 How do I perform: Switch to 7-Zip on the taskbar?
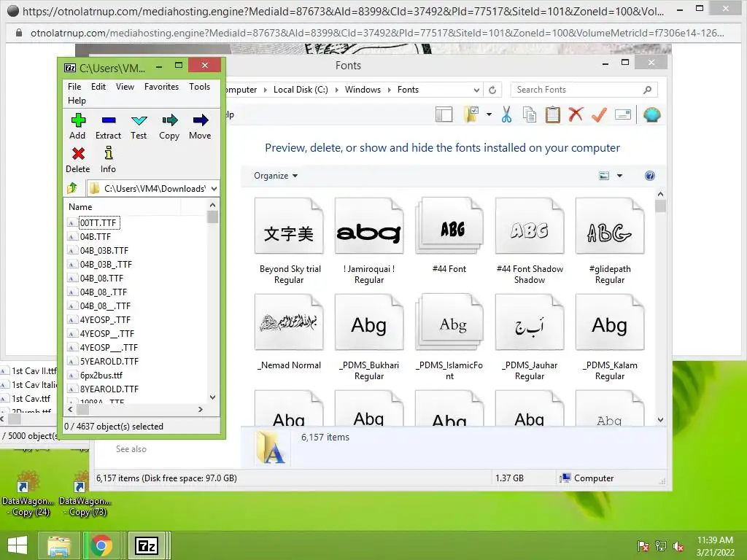coord(146,545)
